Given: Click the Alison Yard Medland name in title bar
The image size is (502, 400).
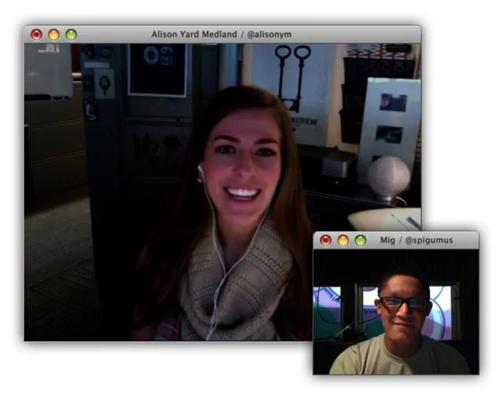Looking at the screenshot, I should click(194, 34).
